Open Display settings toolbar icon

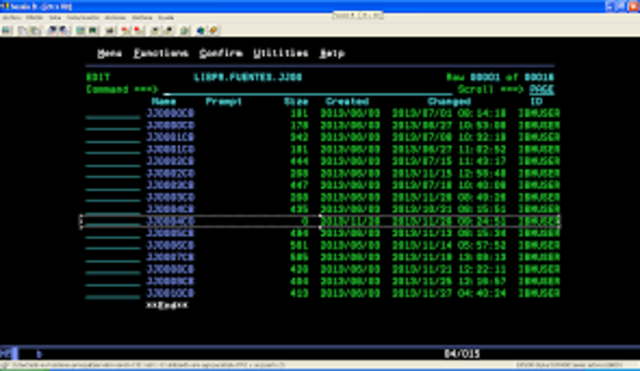click(x=80, y=31)
